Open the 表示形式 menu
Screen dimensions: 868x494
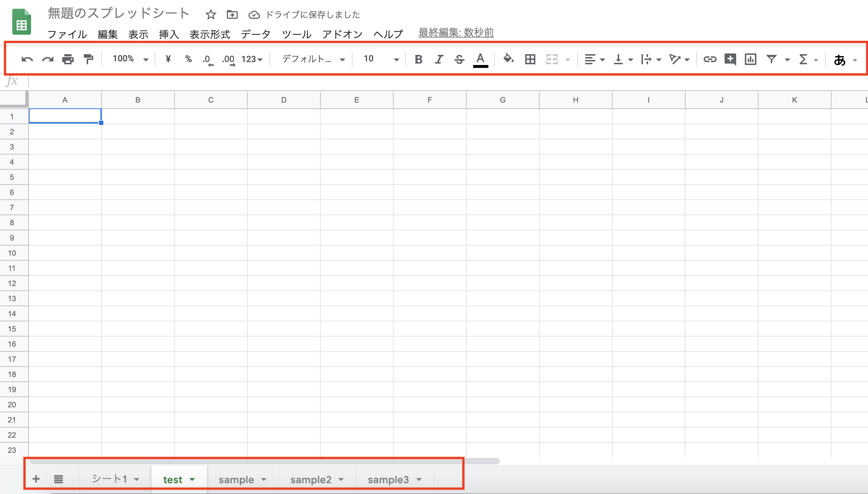[210, 34]
